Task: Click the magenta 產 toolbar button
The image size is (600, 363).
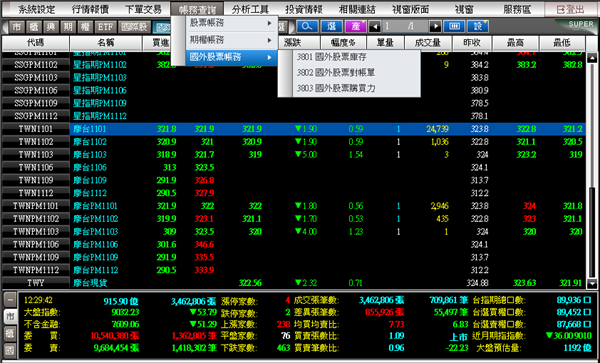Action: click(355, 26)
